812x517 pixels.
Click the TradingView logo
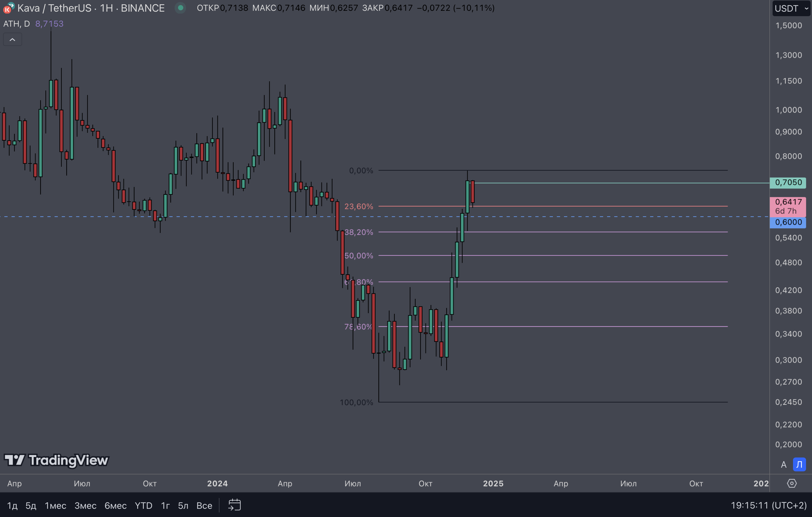pyautogui.click(x=56, y=460)
